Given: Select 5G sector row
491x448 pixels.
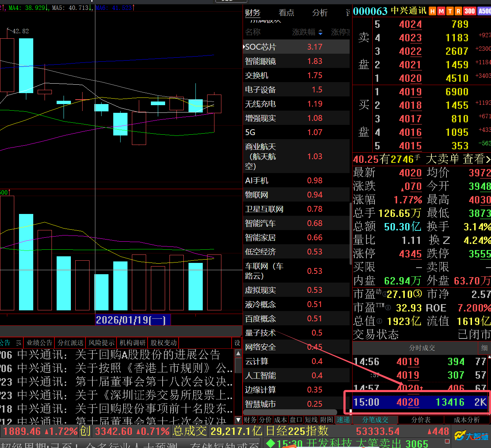Looking at the screenshot, I should pyautogui.click(x=296, y=132).
